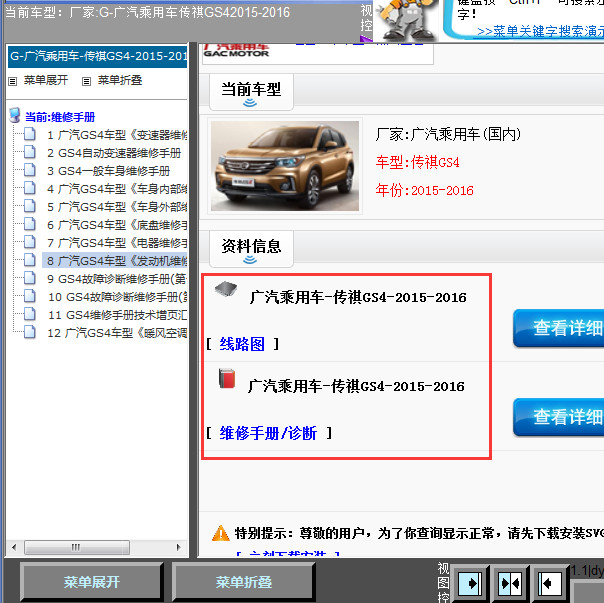
Task: Click the center-split view control button
Action: [510, 583]
